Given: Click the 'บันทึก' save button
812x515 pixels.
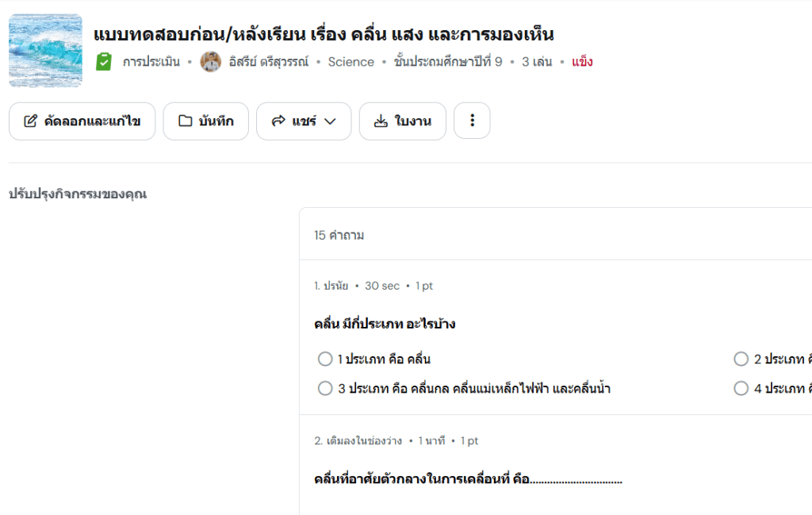Looking at the screenshot, I should (x=206, y=121).
